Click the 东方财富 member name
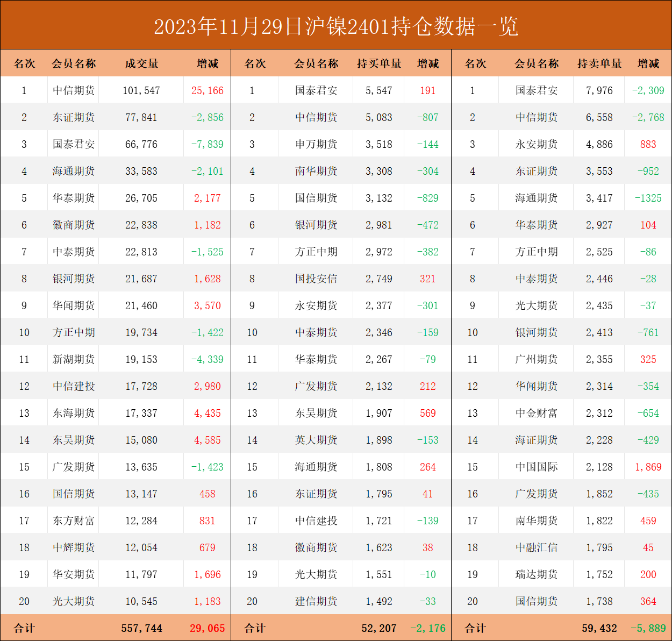Viewport: 672px width, 641px height. pyautogui.click(x=74, y=521)
